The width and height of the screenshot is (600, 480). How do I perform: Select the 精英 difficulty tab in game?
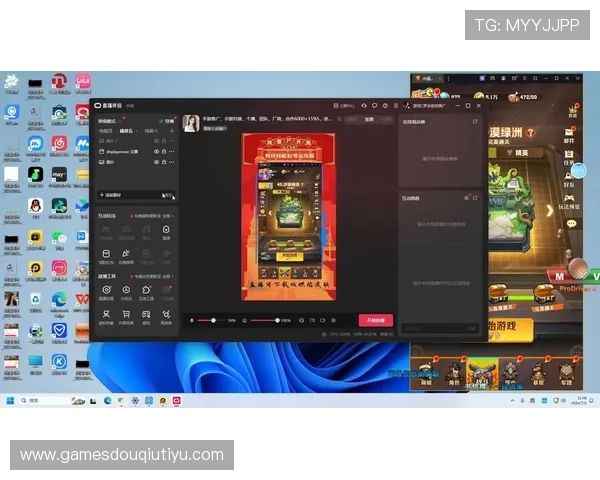pyautogui.click(x=518, y=153)
